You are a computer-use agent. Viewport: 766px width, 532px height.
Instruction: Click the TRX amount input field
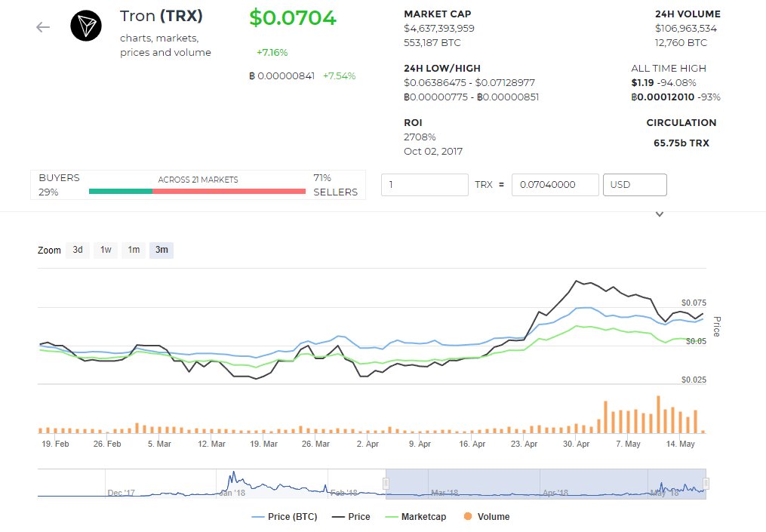(x=425, y=185)
